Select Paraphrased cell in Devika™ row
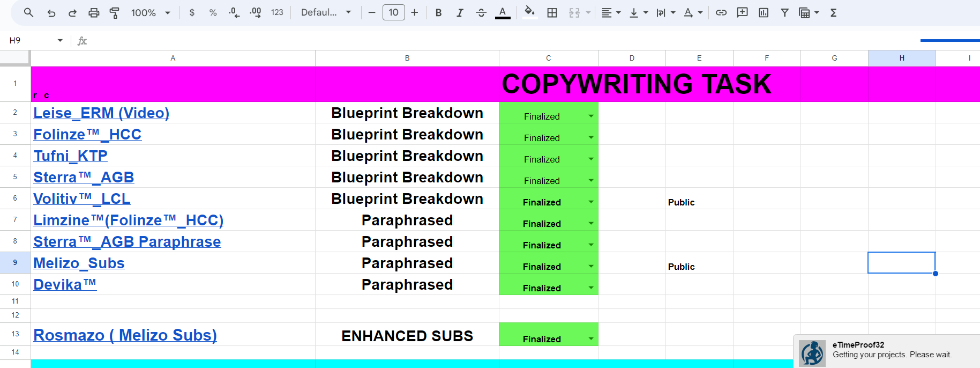980x368 pixels. coord(407,284)
